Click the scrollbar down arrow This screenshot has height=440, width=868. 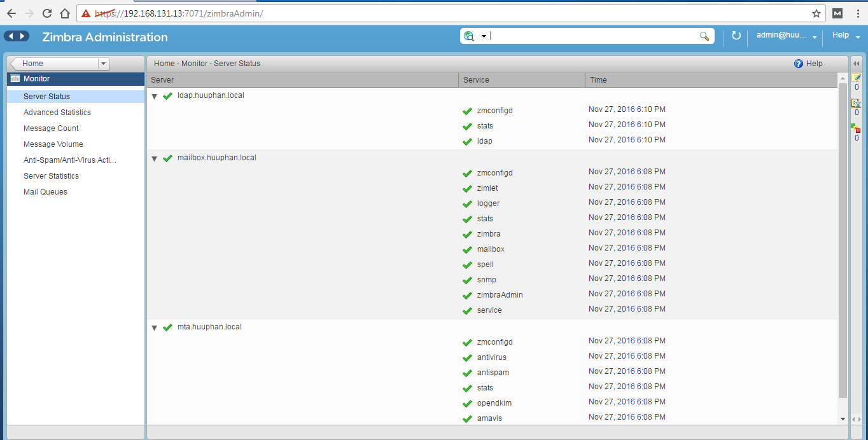pyautogui.click(x=843, y=419)
